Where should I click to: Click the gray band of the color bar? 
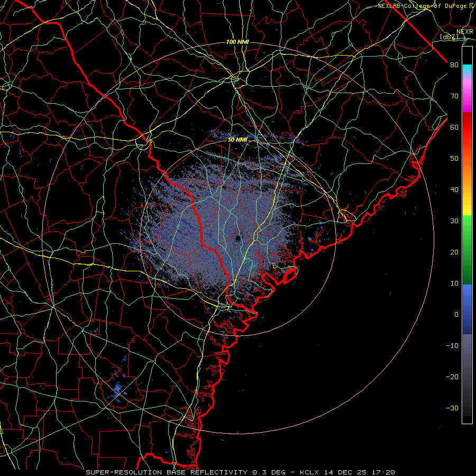point(467,375)
